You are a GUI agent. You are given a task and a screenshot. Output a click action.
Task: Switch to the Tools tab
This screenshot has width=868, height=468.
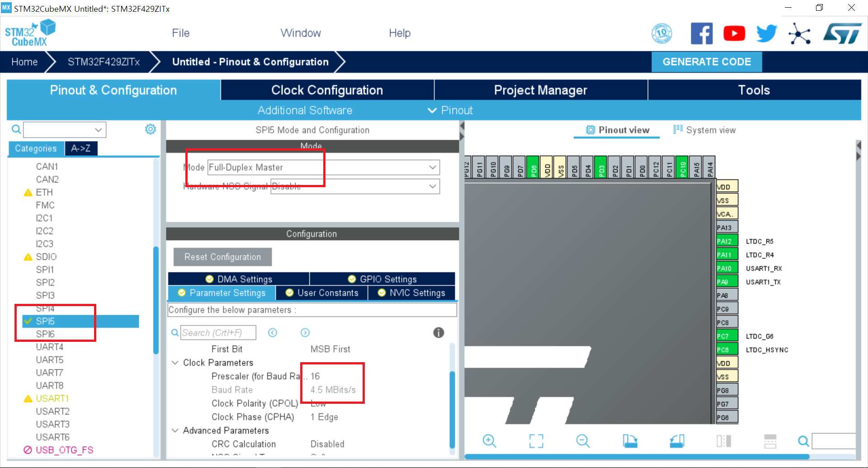(754, 90)
